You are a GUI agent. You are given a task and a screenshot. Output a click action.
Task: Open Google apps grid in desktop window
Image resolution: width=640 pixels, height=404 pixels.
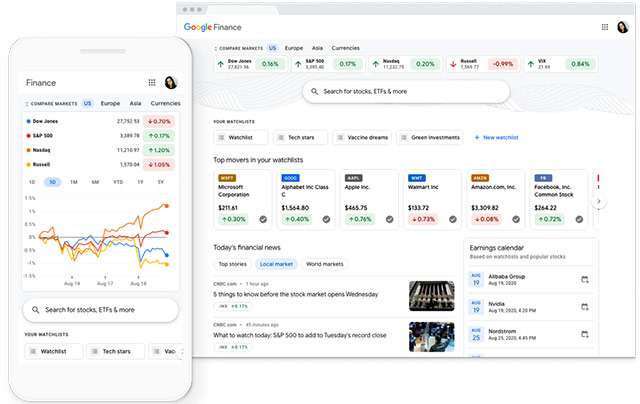coord(604,27)
